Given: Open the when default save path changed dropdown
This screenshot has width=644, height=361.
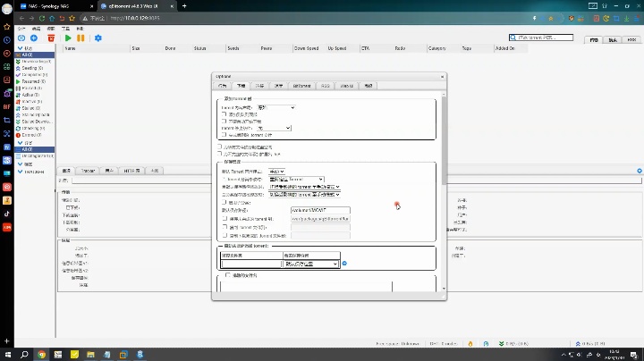Looking at the screenshot, I should pos(304,187).
